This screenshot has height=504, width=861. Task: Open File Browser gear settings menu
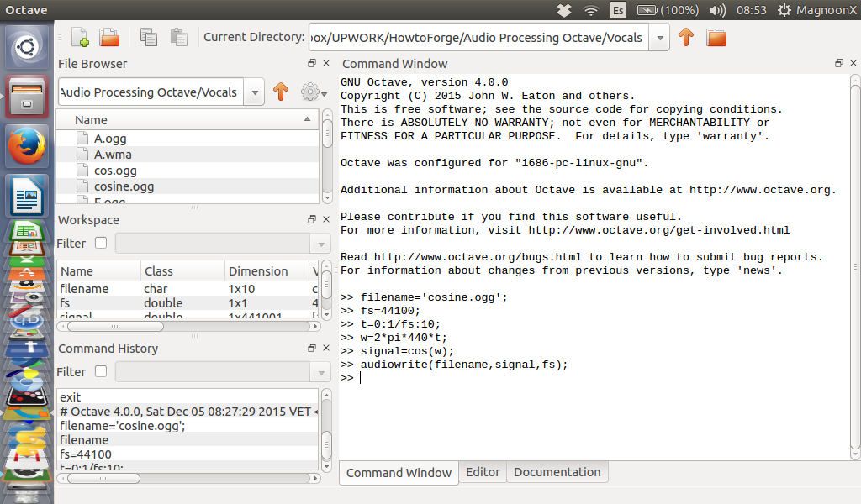pos(314,92)
